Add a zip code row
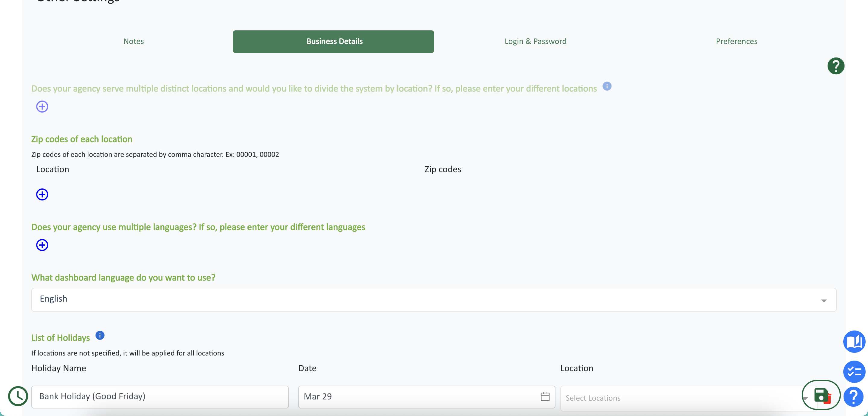 click(x=42, y=194)
